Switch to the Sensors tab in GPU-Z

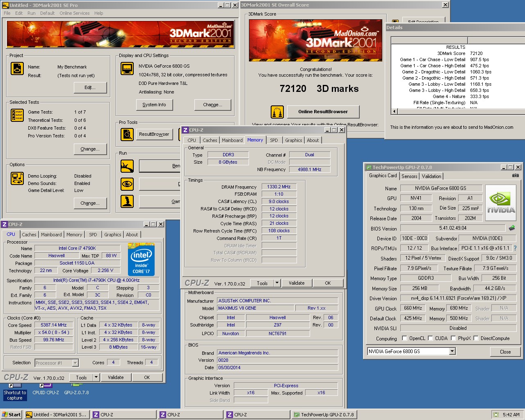coord(409,176)
